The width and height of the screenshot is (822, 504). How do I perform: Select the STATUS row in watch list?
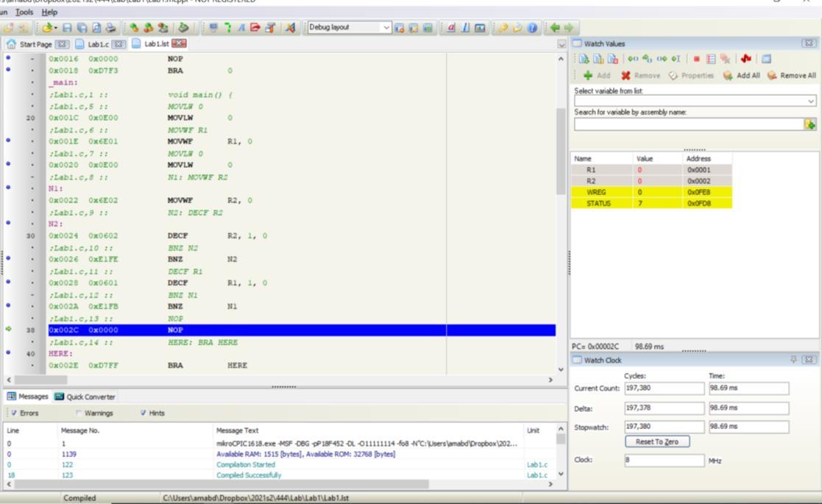point(651,203)
